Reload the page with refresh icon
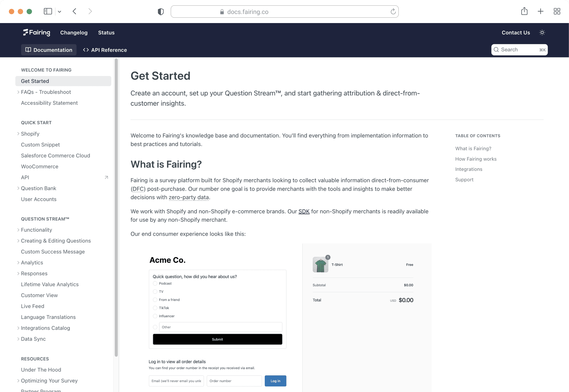569x392 pixels. click(393, 12)
